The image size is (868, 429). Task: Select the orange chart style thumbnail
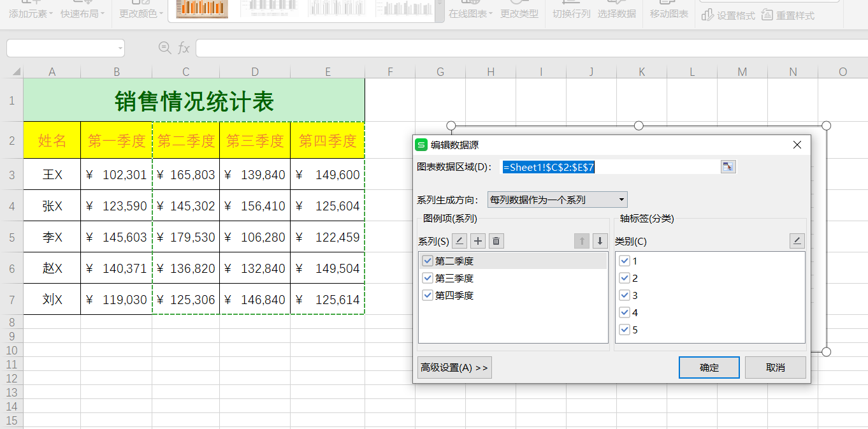point(201,8)
